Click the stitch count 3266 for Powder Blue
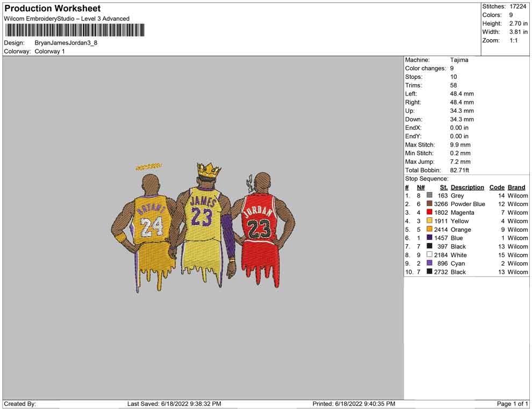532x409 pixels. pyautogui.click(x=441, y=204)
